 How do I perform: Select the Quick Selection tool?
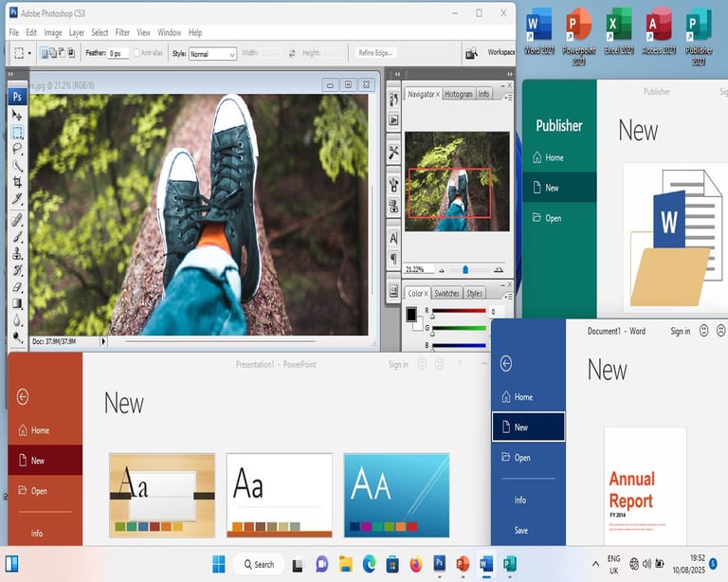click(17, 166)
